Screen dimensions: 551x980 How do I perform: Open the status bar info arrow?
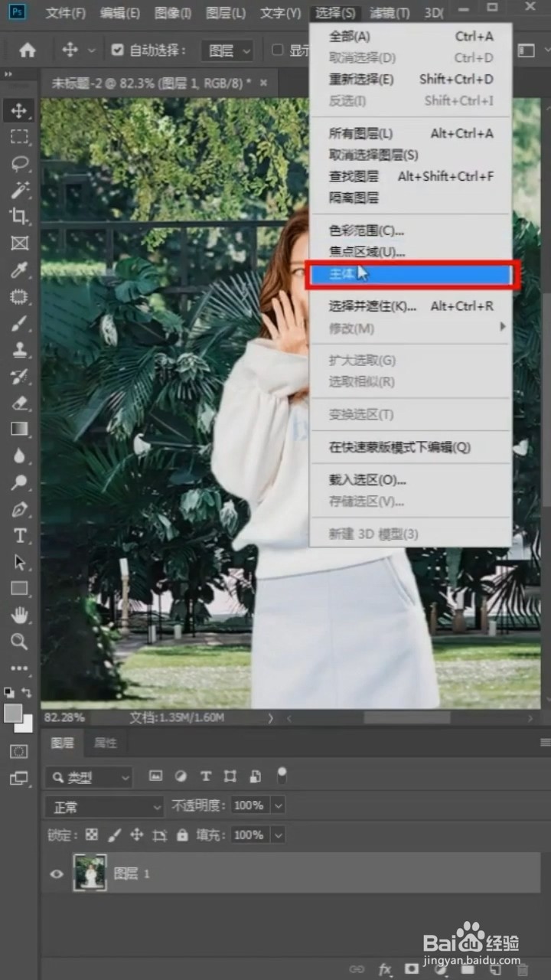(x=270, y=718)
